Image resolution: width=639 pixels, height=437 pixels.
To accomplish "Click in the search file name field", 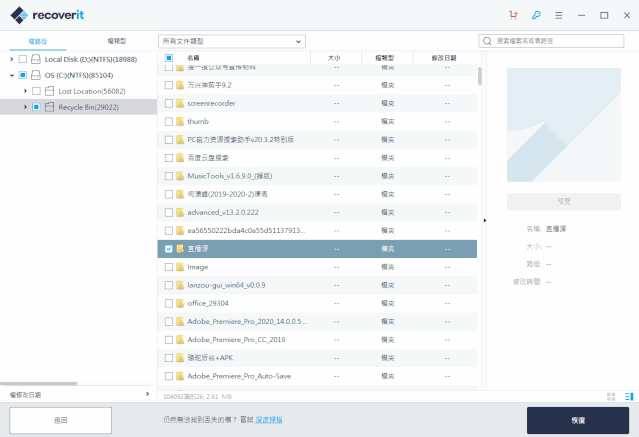I will coord(551,41).
